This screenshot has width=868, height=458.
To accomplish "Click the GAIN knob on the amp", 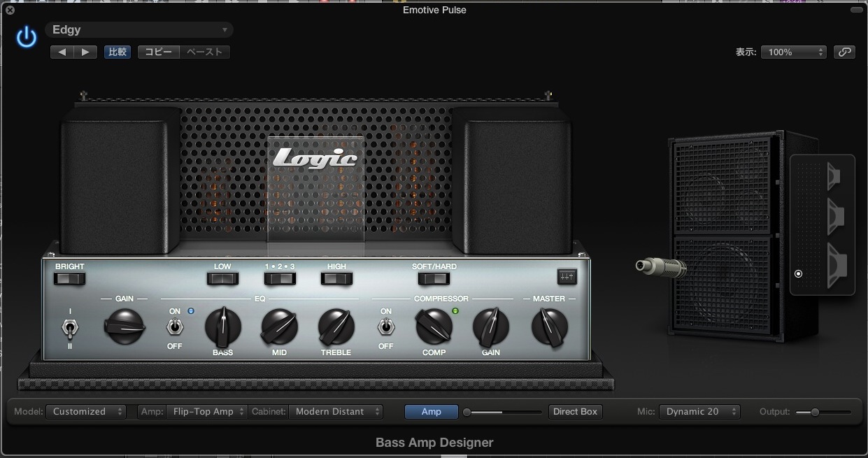I will click(x=124, y=327).
